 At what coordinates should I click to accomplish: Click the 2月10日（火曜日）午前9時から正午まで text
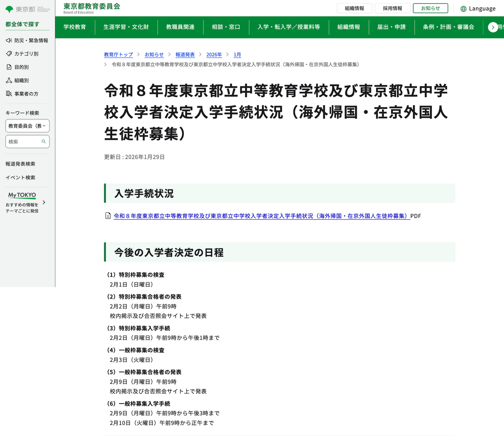(162, 423)
